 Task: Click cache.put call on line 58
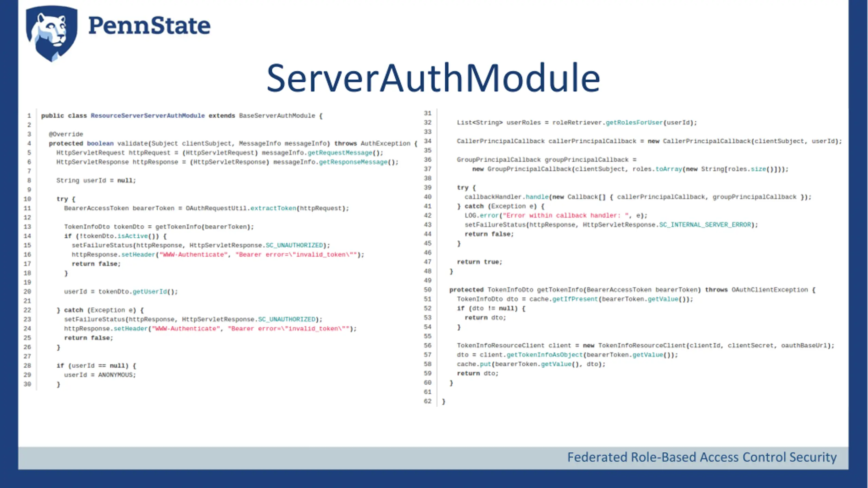pos(474,364)
